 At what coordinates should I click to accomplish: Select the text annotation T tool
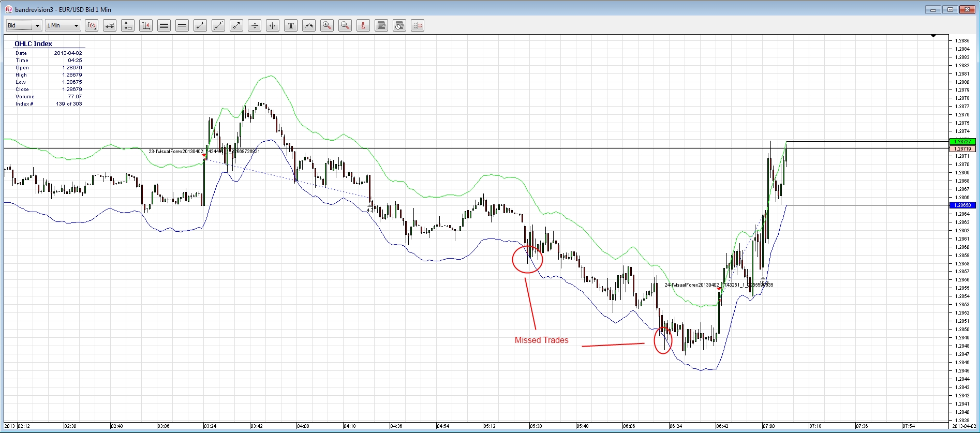tap(291, 25)
